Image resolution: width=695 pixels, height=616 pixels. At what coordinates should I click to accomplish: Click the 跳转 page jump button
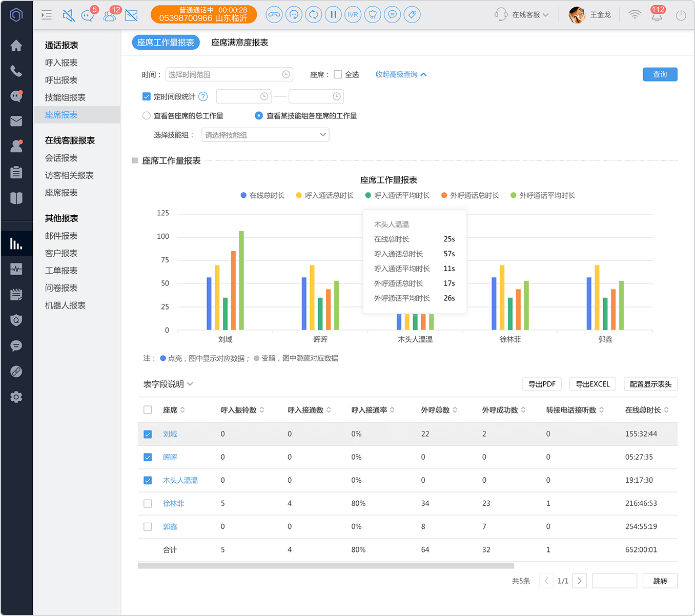click(x=660, y=581)
